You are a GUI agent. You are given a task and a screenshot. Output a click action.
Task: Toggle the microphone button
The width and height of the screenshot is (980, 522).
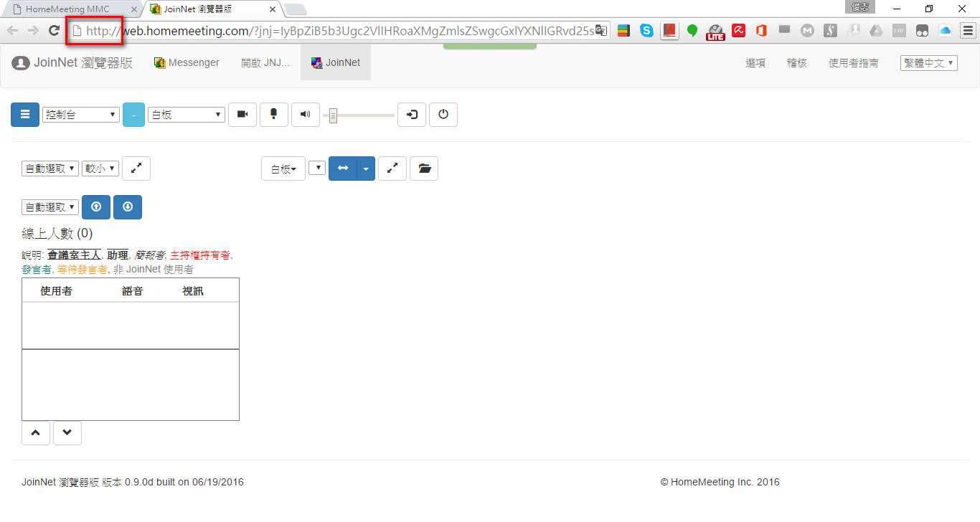coord(274,115)
